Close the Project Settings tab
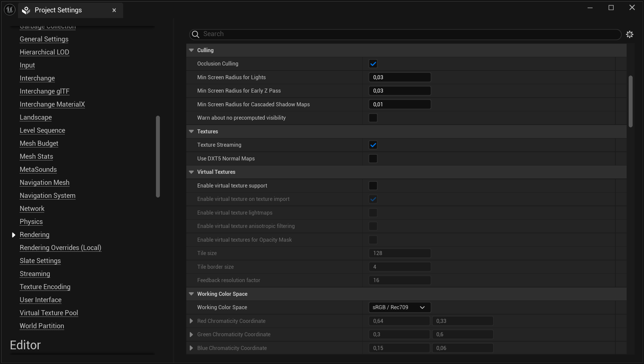644x364 pixels. coord(114,10)
